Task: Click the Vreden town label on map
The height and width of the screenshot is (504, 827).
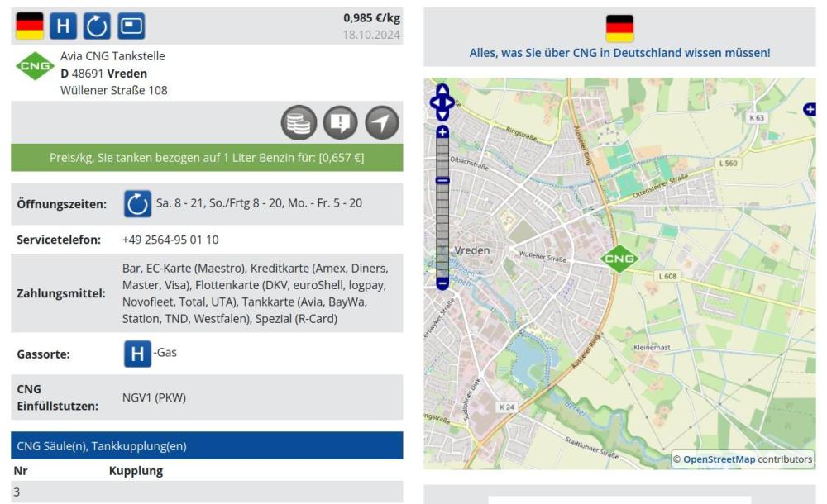Action: pos(472,250)
